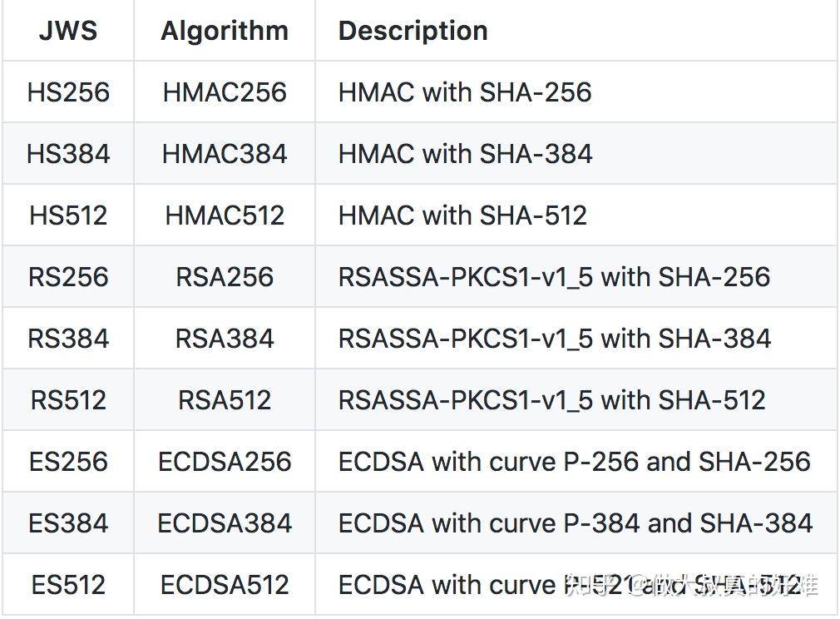Image resolution: width=840 pixels, height=619 pixels.
Task: Click the ECDSA512 algorithm cell
Action: click(x=225, y=585)
